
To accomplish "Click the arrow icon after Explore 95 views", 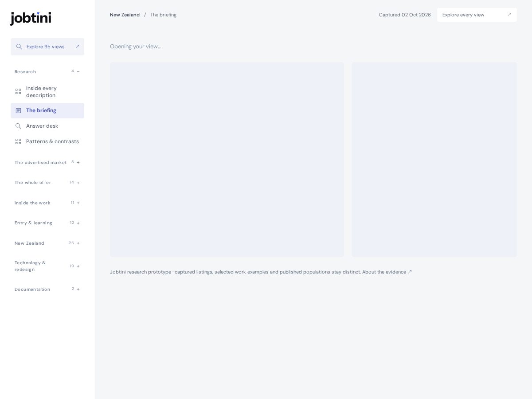I will pos(77,47).
